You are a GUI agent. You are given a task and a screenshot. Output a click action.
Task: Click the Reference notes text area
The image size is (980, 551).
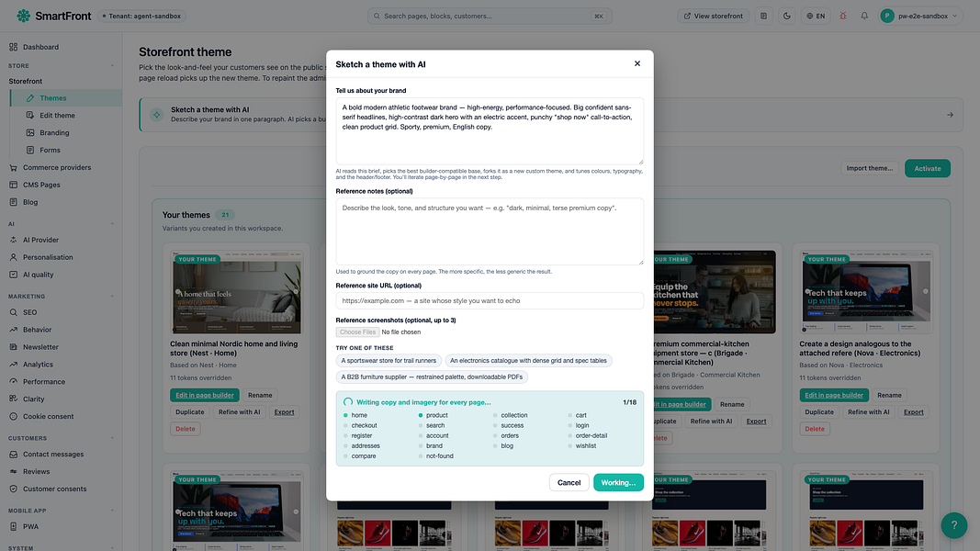[x=490, y=231]
